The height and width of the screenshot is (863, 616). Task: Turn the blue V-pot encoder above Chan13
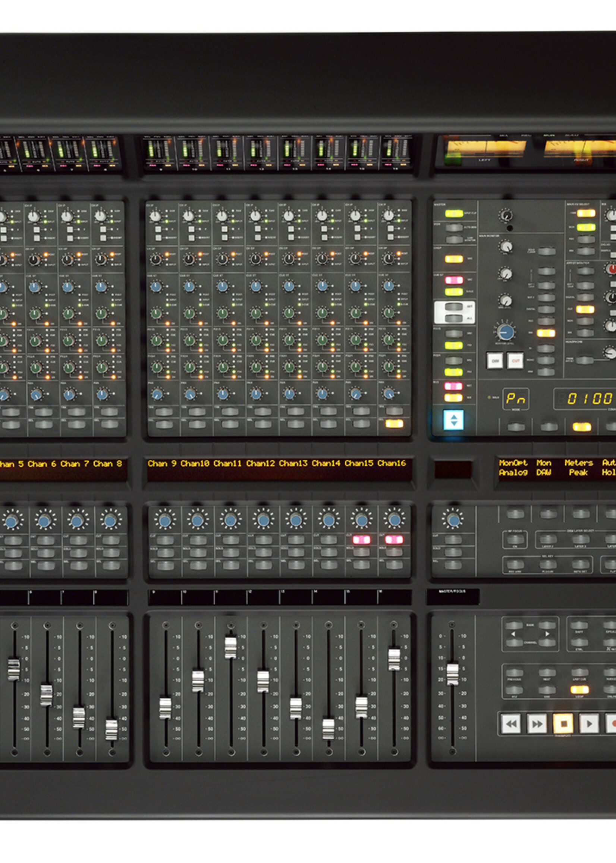(x=296, y=520)
